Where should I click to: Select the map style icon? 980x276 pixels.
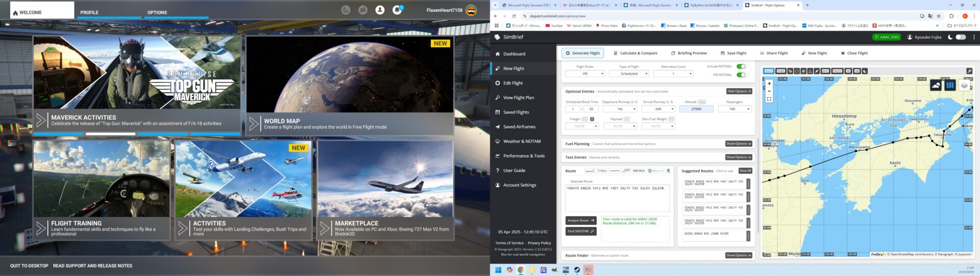pos(950,85)
